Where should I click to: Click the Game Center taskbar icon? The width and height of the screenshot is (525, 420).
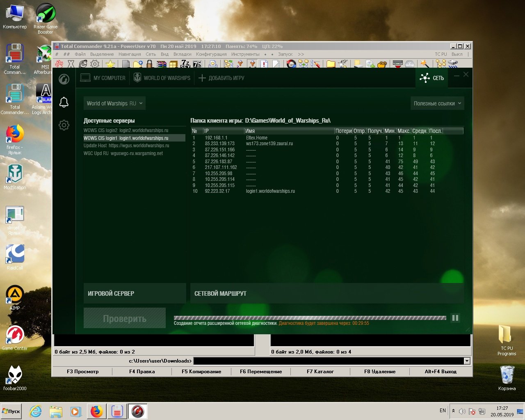137,411
